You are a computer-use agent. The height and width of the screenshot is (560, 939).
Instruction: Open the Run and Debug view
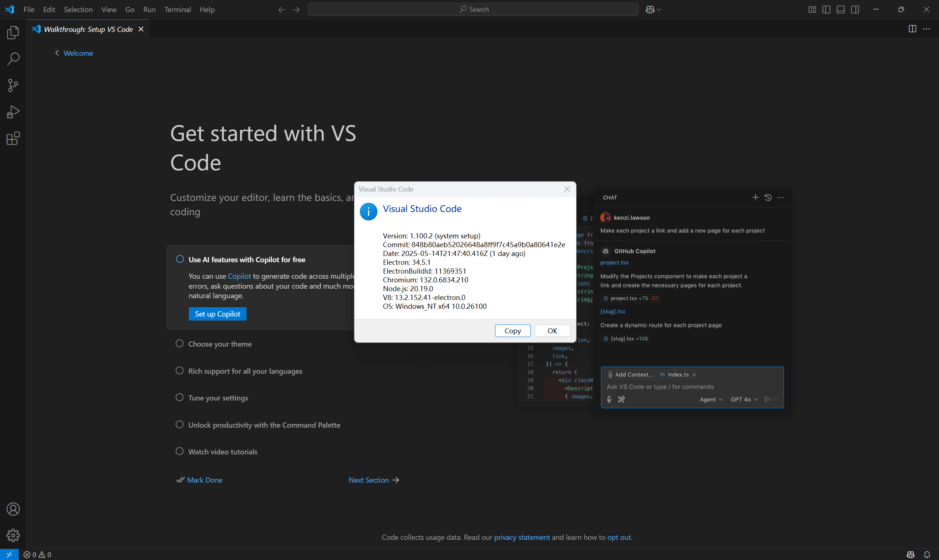[x=13, y=112]
